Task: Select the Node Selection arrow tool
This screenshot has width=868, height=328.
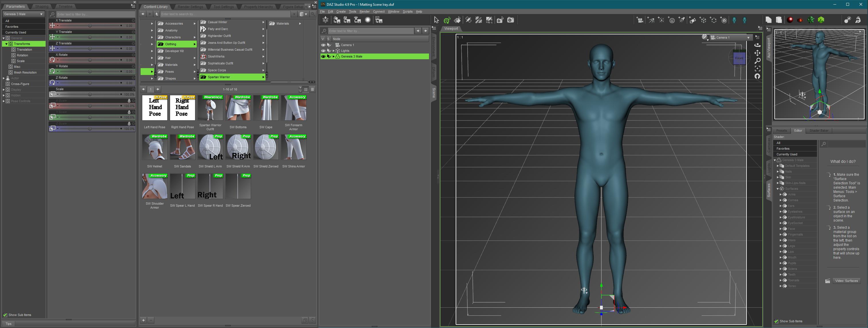Action: pos(436,20)
